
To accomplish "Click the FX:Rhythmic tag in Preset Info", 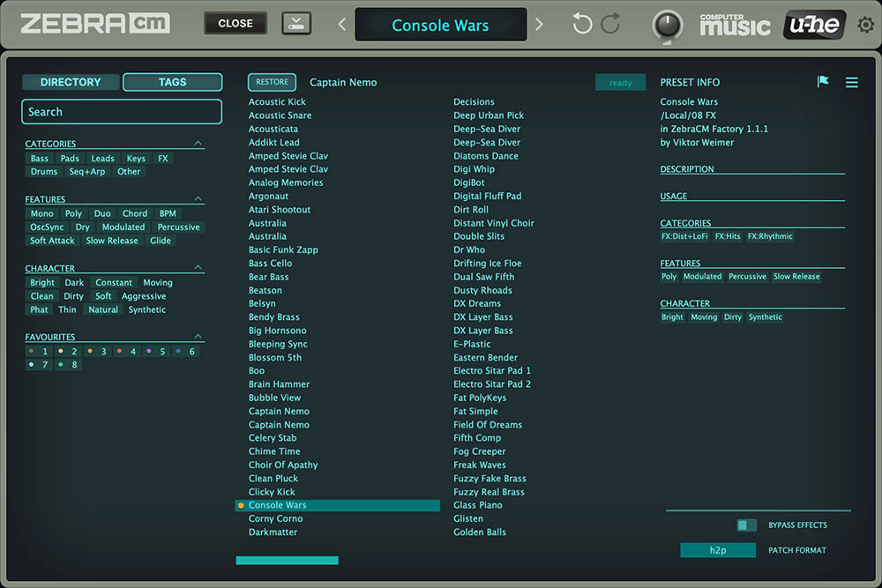I will point(770,236).
